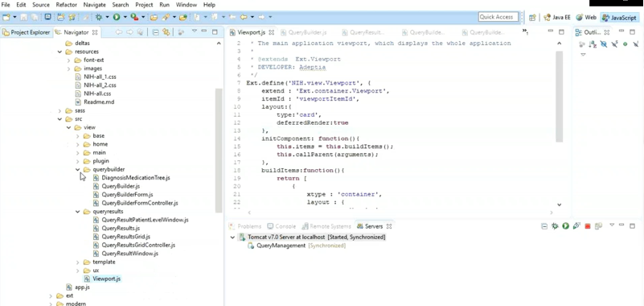This screenshot has height=306, width=644.
Task: Click the Open Type folder icon in toolbar
Action: pos(154,17)
